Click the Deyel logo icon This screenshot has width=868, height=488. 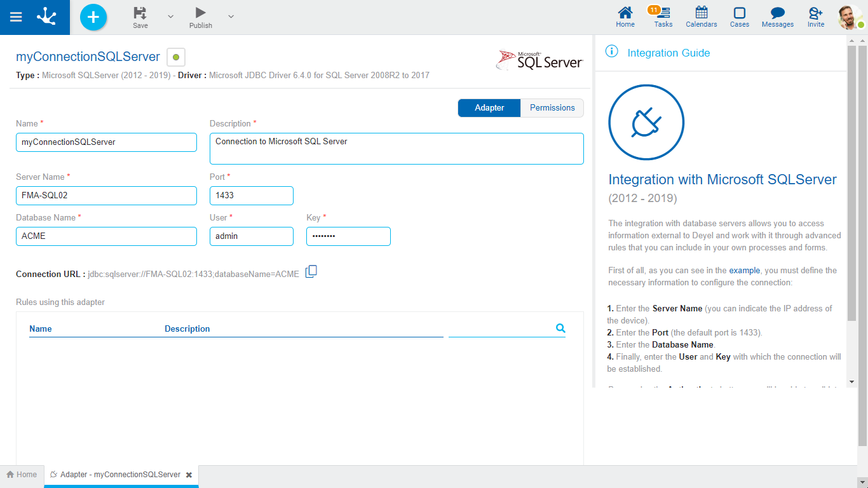(46, 17)
